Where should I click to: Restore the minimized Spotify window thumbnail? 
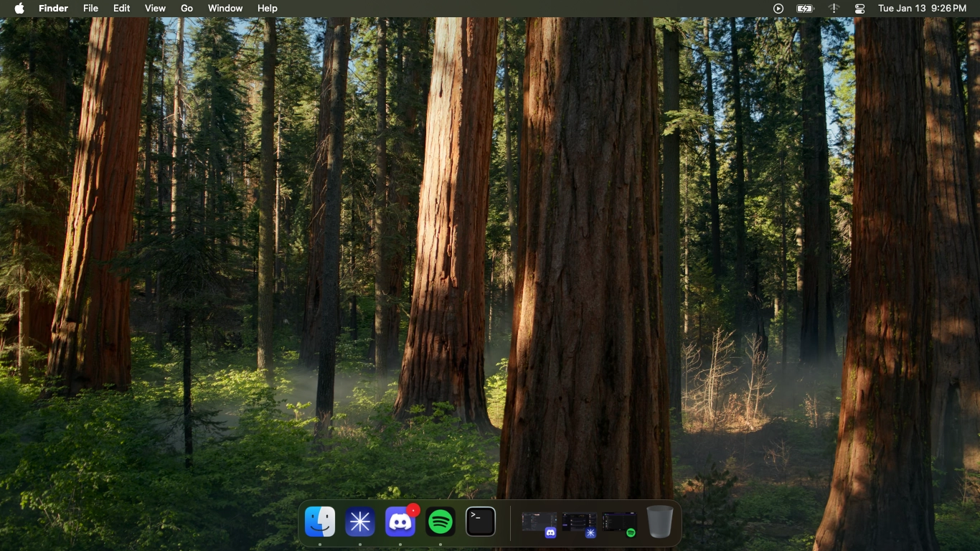click(x=620, y=522)
